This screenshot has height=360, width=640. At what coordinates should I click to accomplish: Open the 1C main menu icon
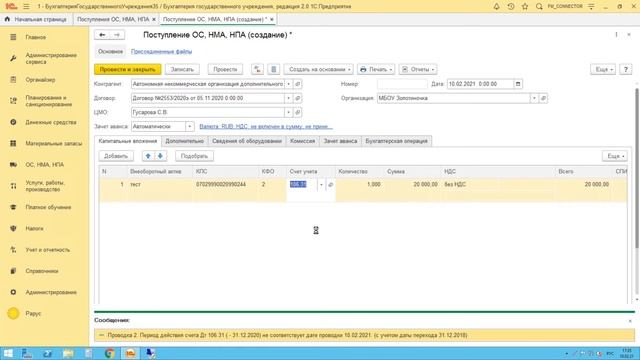[11, 7]
